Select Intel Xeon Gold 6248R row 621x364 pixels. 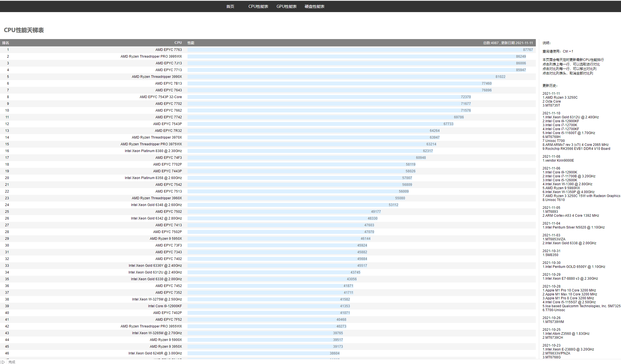point(268,353)
